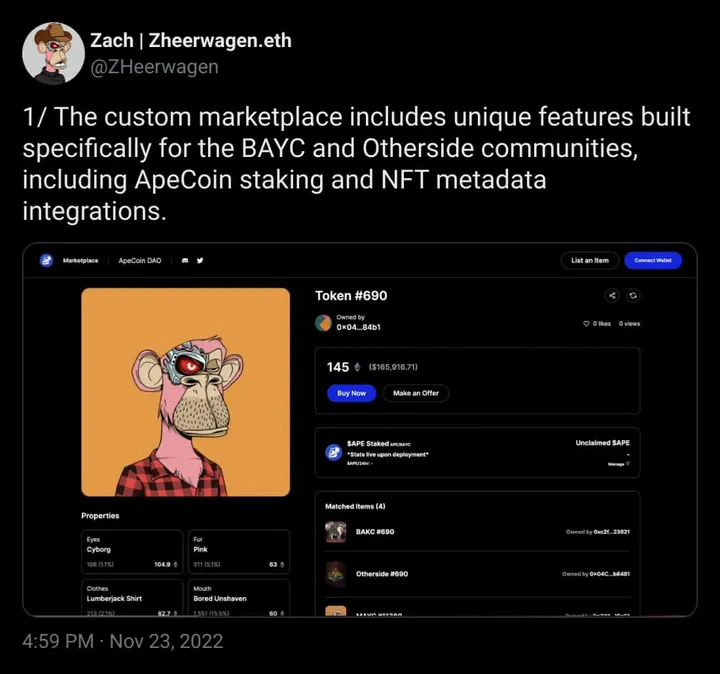Open the Manage staking link
This screenshot has height=674, width=720.
click(618, 464)
